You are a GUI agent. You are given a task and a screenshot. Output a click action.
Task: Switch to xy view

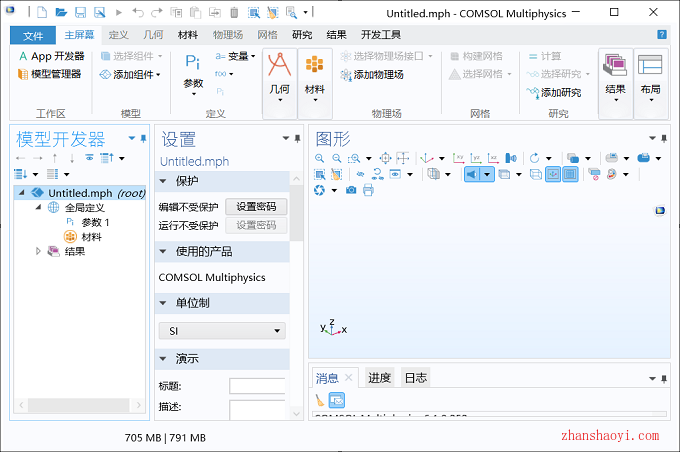[x=458, y=158]
